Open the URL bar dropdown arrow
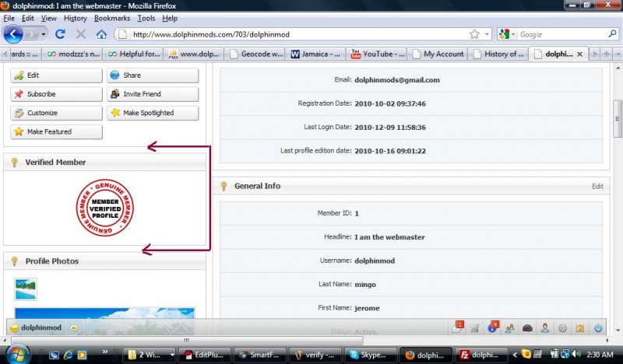Screen dimensions: 623x364 click(x=487, y=34)
